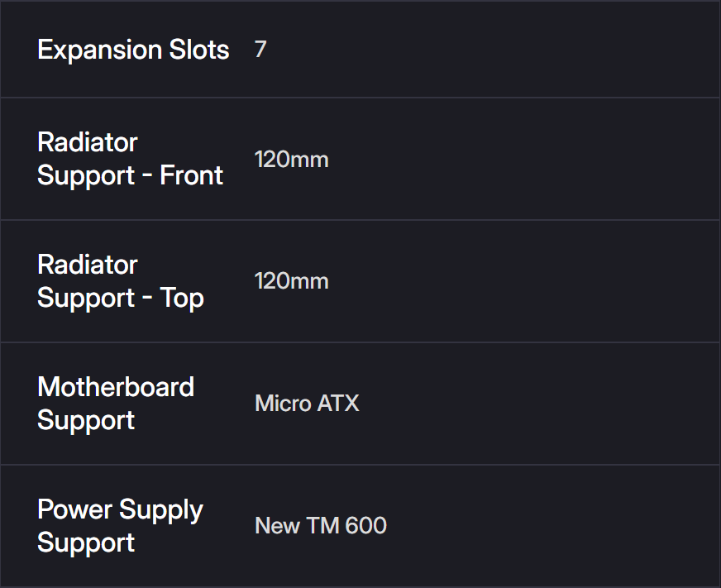The image size is (721, 588).
Task: Click the Radiator Support - Top label
Action: coord(121,281)
